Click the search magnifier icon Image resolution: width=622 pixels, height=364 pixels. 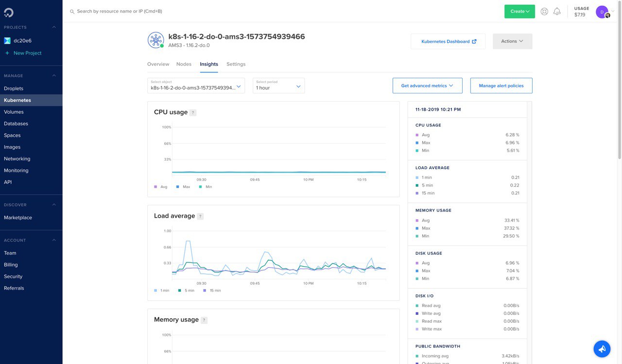click(x=72, y=11)
